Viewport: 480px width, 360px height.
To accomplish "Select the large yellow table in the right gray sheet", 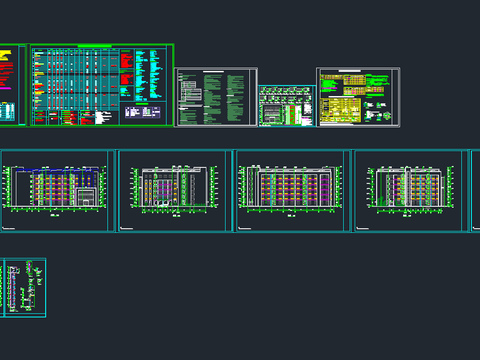I will 340,110.
